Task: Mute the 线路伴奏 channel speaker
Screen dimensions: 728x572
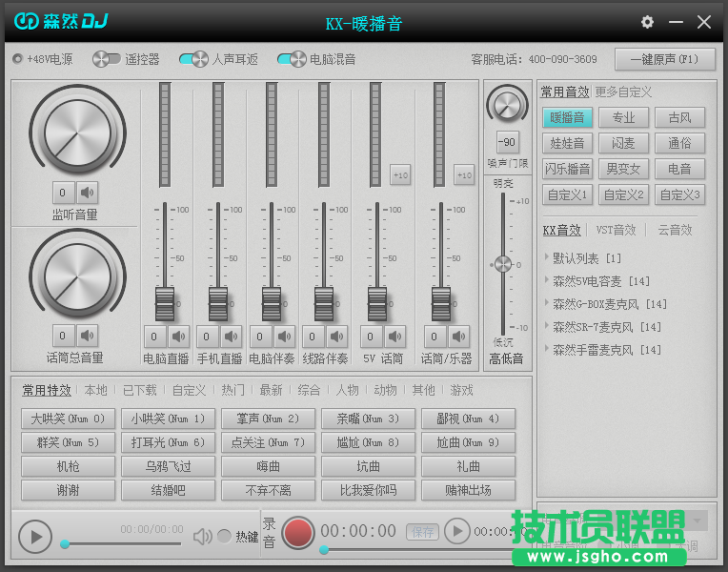Action: (x=338, y=337)
